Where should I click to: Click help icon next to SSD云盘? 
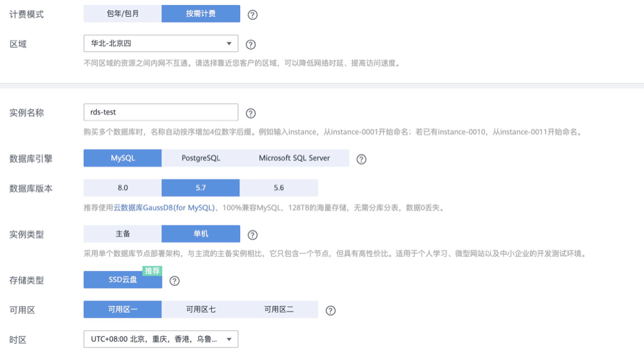pyautogui.click(x=174, y=281)
